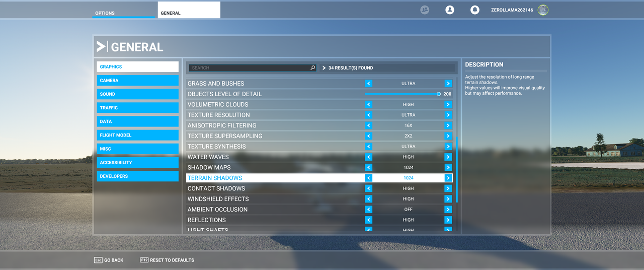
Task: Open the Data settings category
Action: click(137, 121)
